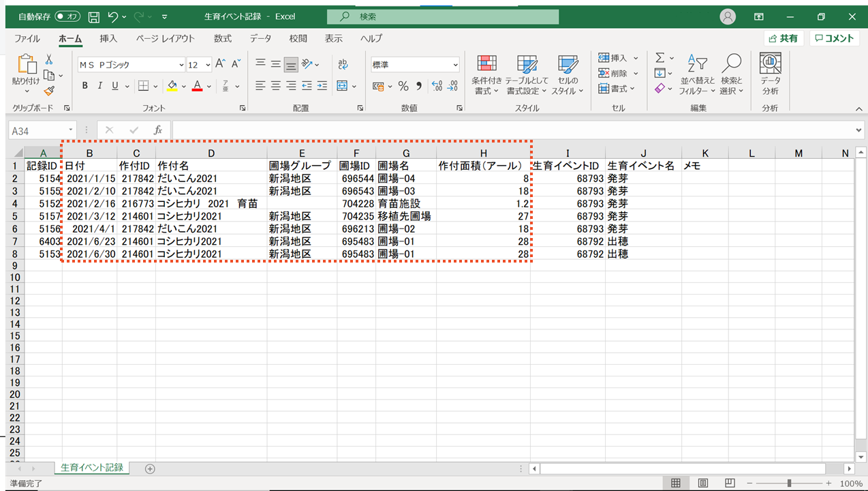The height and width of the screenshot is (491, 868).
Task: Click the Save floppy disk icon
Action: 94,16
